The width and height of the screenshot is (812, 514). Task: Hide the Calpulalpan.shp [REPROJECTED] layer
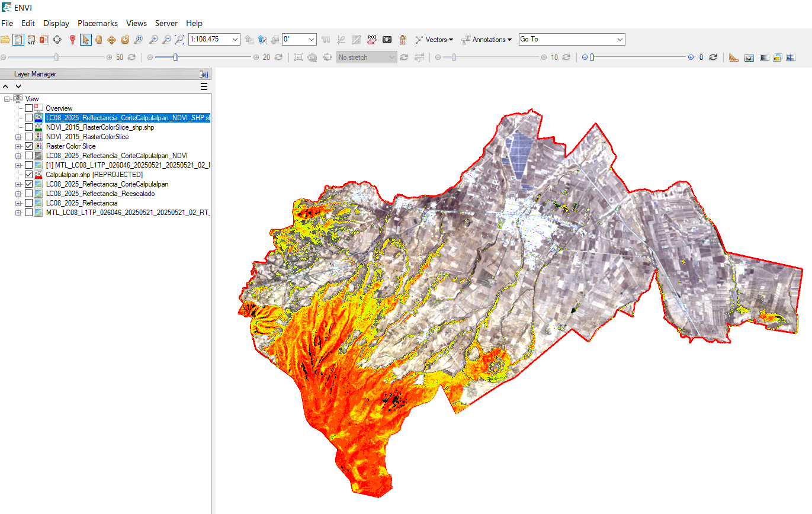(x=28, y=175)
